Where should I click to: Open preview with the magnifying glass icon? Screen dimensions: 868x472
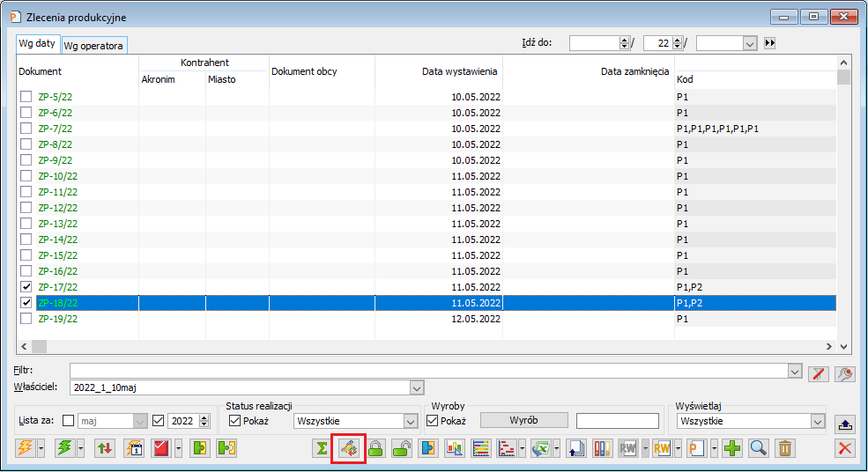coord(759,447)
